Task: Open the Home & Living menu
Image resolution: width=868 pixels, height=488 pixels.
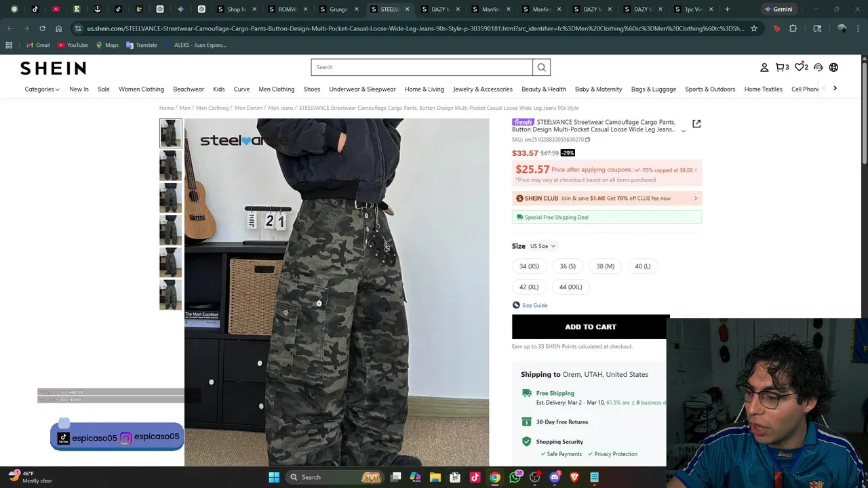Action: [x=424, y=89]
